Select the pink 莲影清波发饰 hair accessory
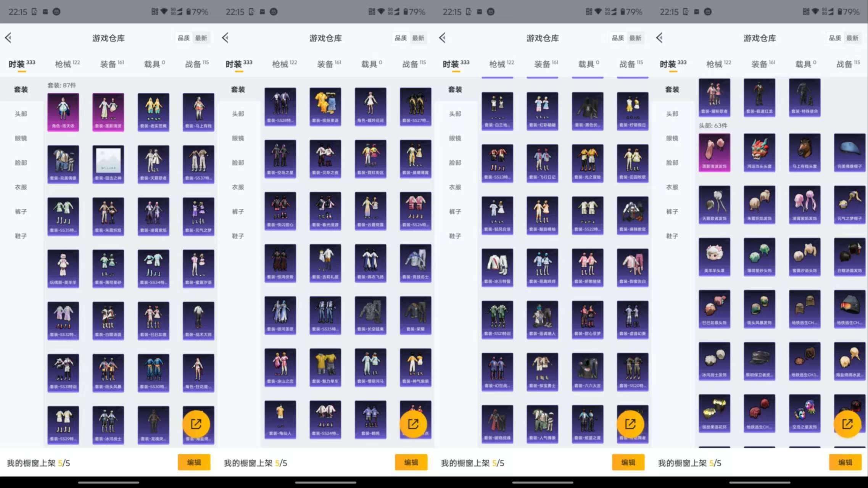 [714, 152]
